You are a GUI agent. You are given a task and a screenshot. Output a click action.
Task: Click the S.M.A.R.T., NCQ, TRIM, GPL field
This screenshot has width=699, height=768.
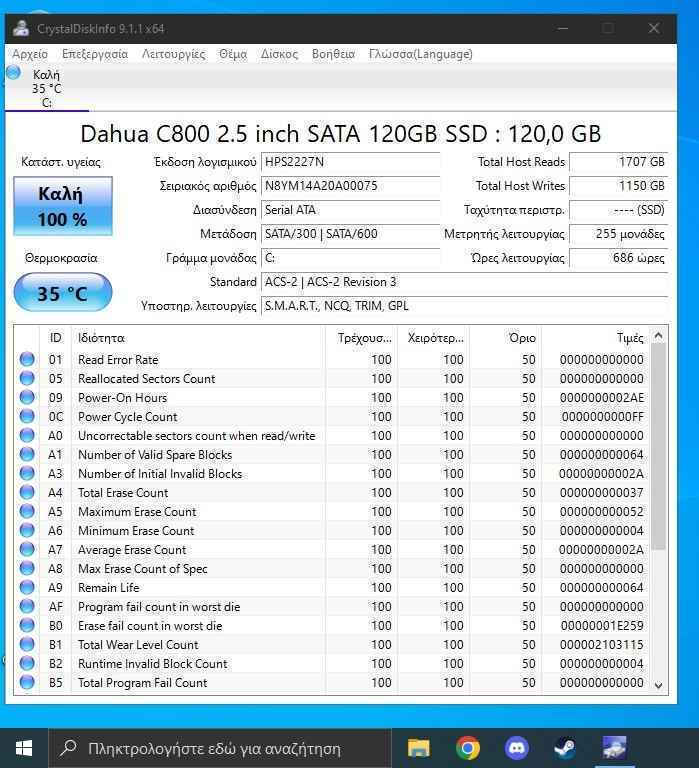(464, 306)
